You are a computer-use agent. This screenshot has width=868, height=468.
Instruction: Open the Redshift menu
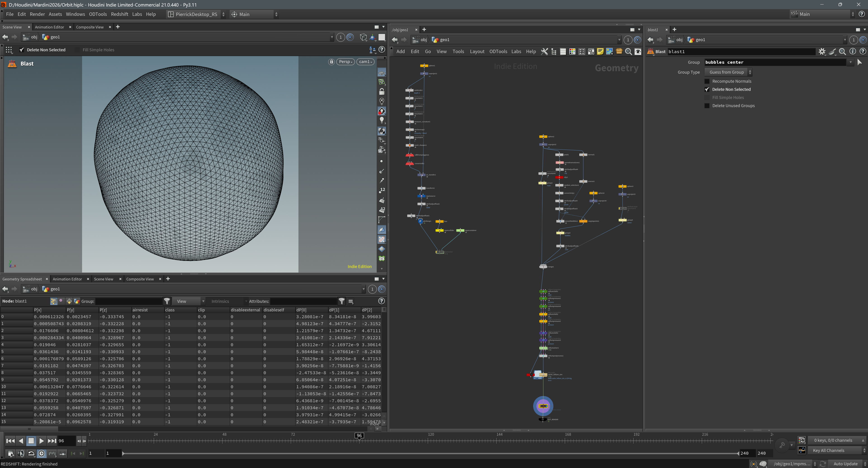[x=119, y=14]
